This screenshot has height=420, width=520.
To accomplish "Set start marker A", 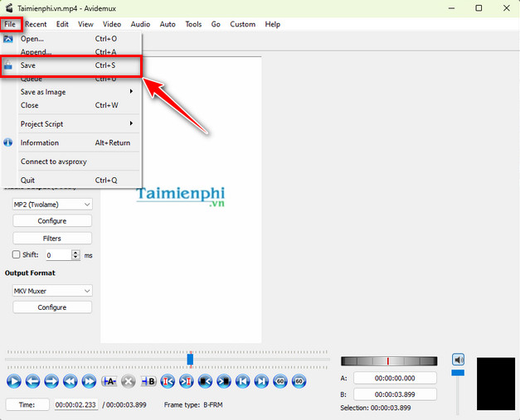I will [109, 381].
